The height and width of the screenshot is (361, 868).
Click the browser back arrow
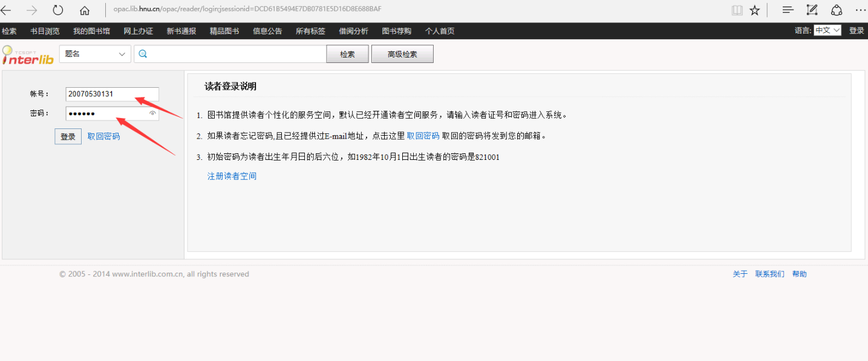pos(7,10)
